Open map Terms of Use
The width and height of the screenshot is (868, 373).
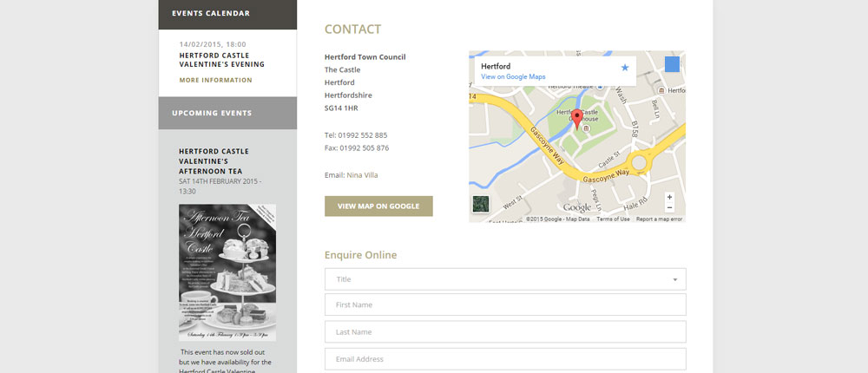pos(613,219)
